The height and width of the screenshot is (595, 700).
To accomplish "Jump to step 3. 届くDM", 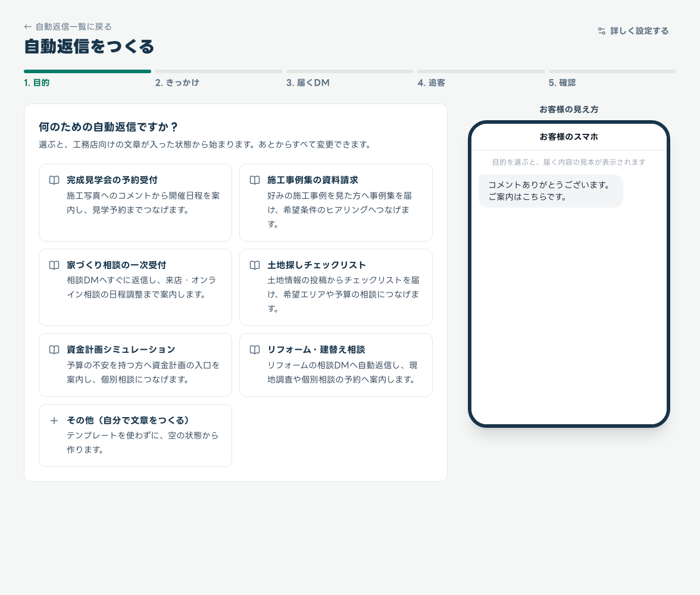I will pos(308,83).
